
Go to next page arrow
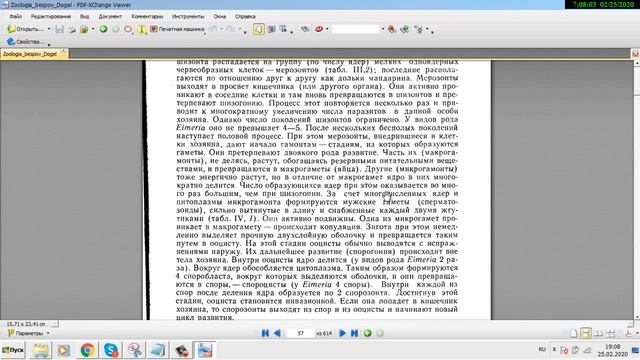(x=342, y=333)
